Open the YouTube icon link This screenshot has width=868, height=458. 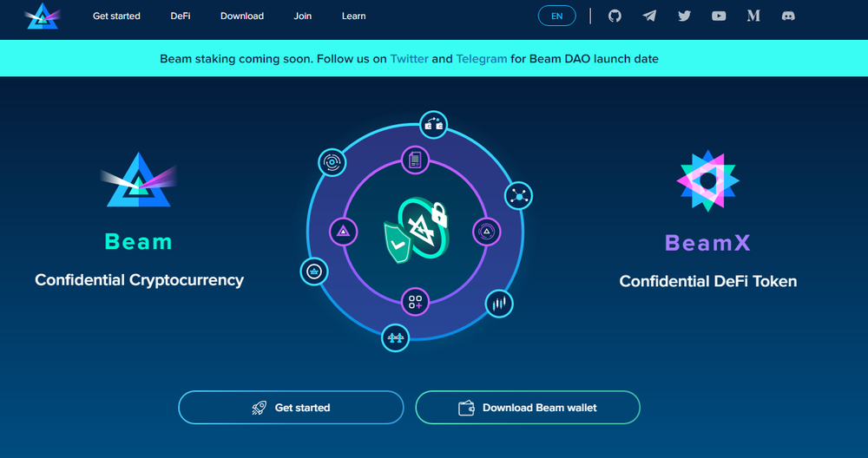[x=719, y=16]
